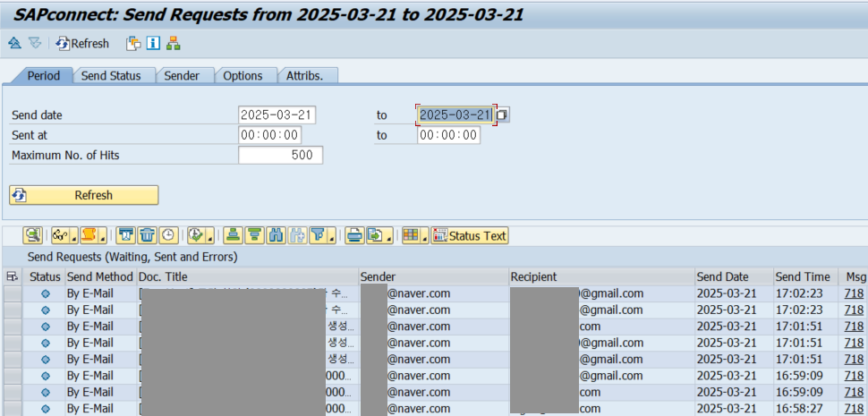The height and width of the screenshot is (416, 868).
Task: Click the clock with green checkmark icon
Action: point(196,235)
